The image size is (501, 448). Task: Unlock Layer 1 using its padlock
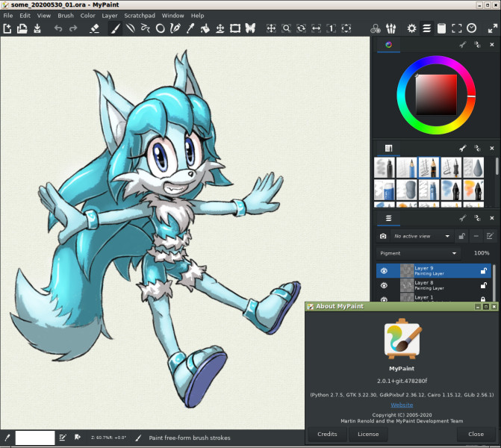(483, 299)
